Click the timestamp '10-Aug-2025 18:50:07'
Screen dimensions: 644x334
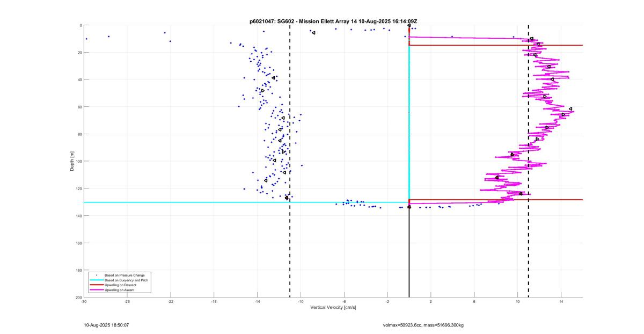(106, 325)
